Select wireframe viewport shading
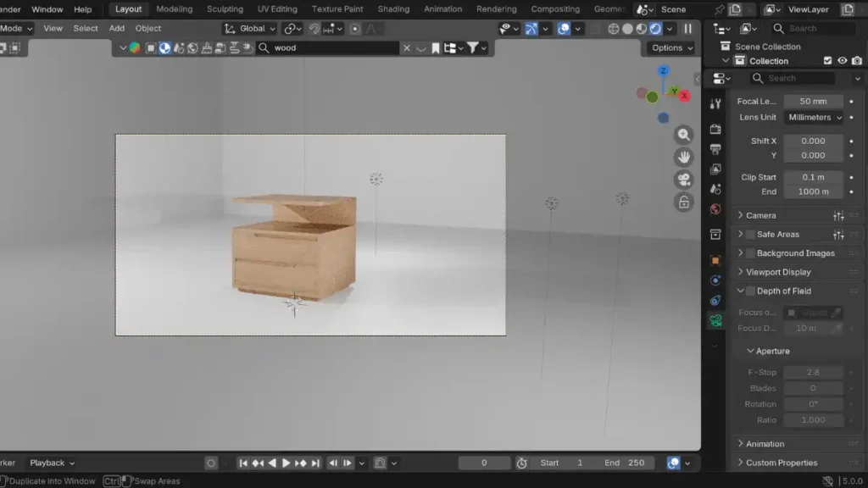This screenshot has height=488, width=868. [614, 29]
